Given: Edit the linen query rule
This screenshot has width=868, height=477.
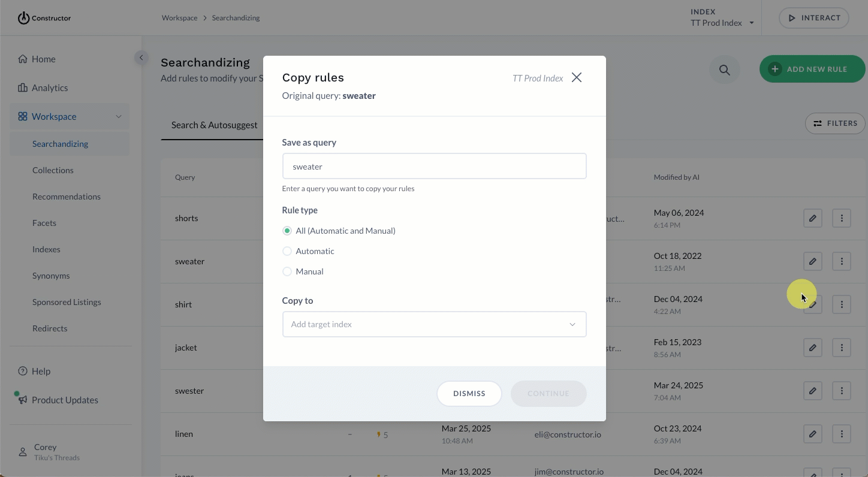Looking at the screenshot, I should pyautogui.click(x=813, y=434).
